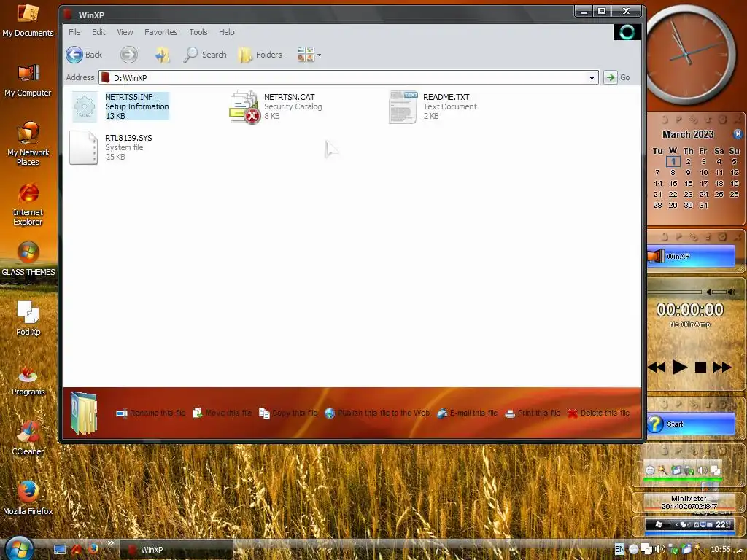747x560 pixels.
Task: Open the Tools menu
Action: 198,32
